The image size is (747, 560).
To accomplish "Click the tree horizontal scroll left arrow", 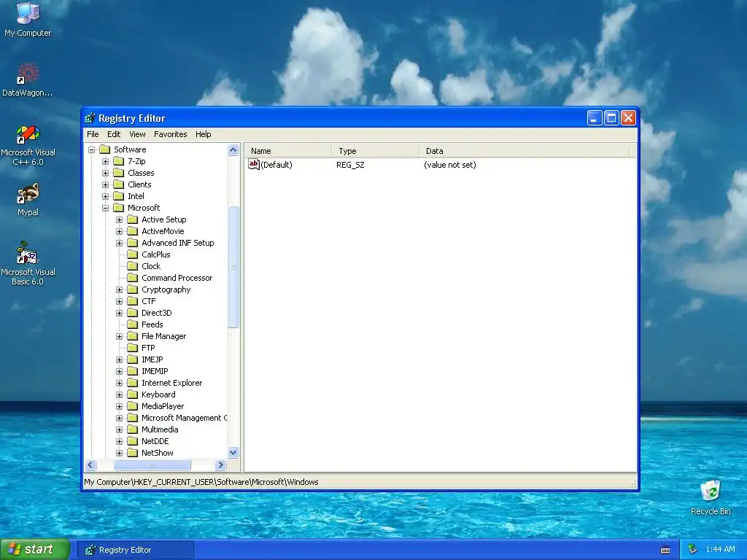I will click(x=90, y=464).
